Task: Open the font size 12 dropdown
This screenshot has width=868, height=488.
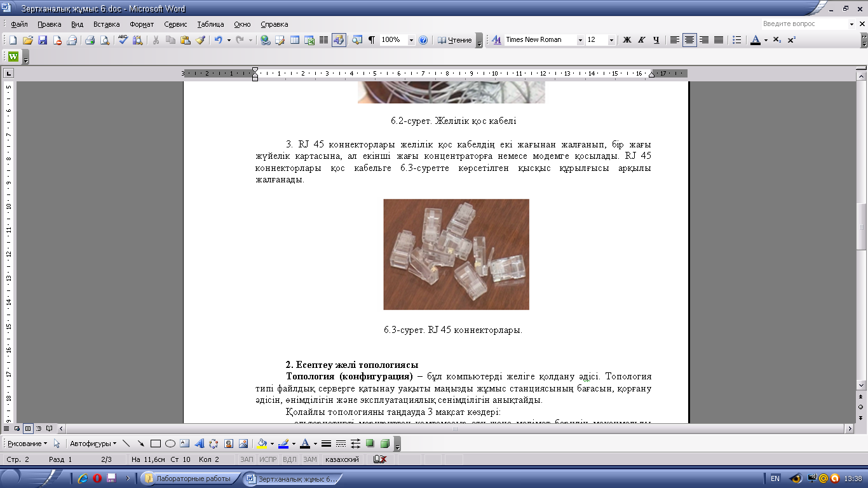Action: [x=611, y=40]
